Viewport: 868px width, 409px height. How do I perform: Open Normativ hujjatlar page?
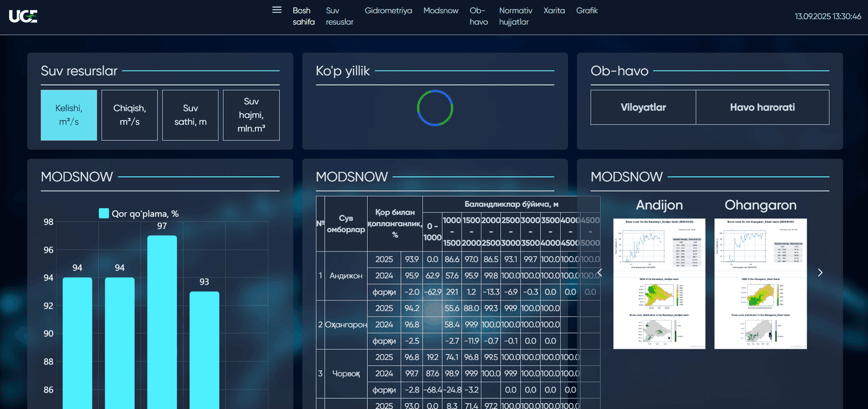click(x=515, y=16)
